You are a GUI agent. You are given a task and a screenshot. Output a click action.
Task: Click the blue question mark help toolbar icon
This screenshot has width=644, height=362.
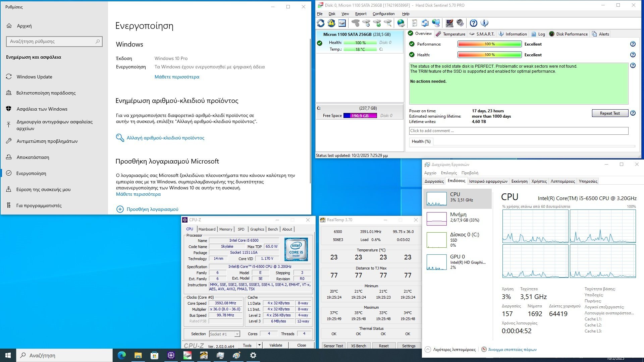tap(474, 23)
